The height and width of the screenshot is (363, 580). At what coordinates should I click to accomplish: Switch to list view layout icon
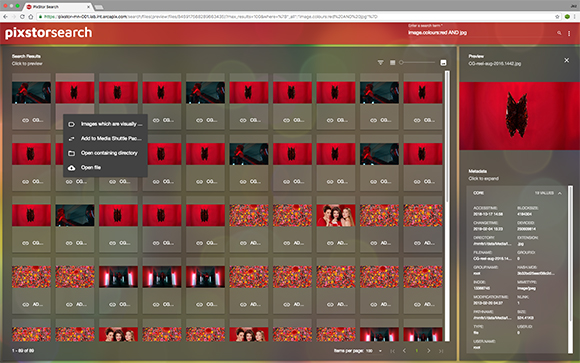(392, 63)
